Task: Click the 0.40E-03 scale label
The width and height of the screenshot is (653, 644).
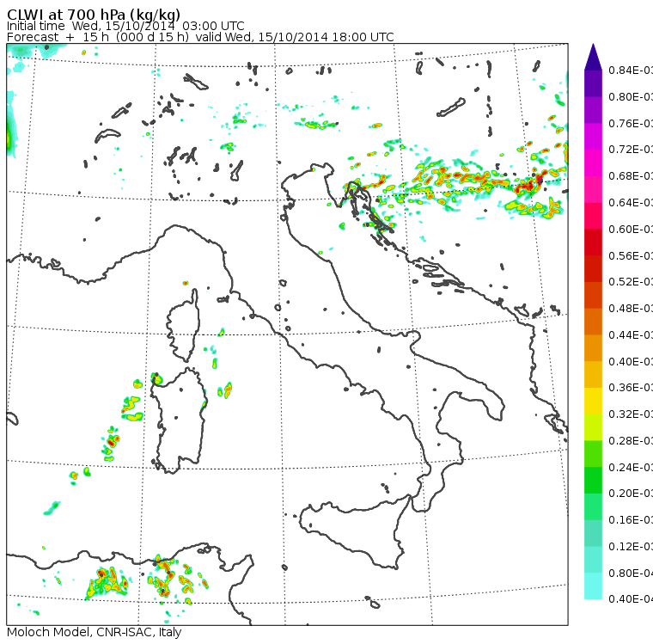Action: (x=631, y=361)
